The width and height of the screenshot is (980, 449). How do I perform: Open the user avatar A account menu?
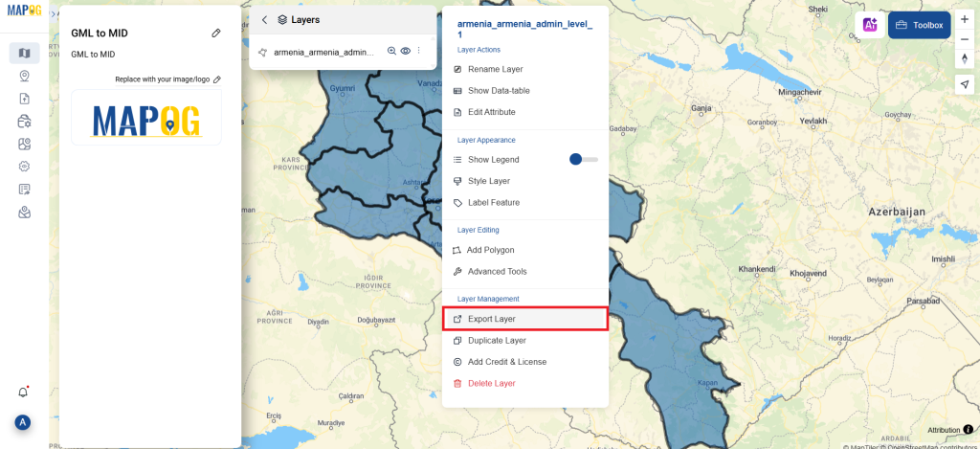[23, 422]
